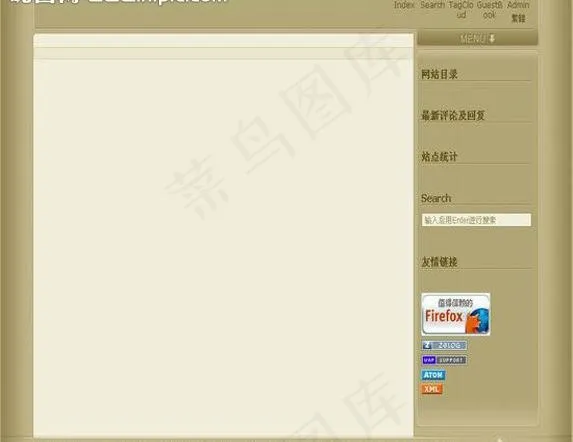This screenshot has width=573, height=442.
Task: Focus the sidebar search input box
Action: pyautogui.click(x=476, y=220)
